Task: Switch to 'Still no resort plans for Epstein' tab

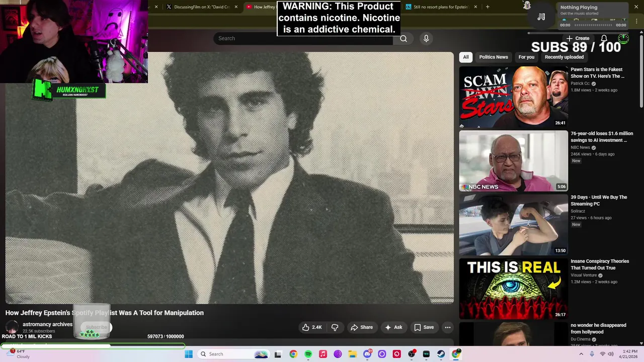Action: [x=440, y=7]
